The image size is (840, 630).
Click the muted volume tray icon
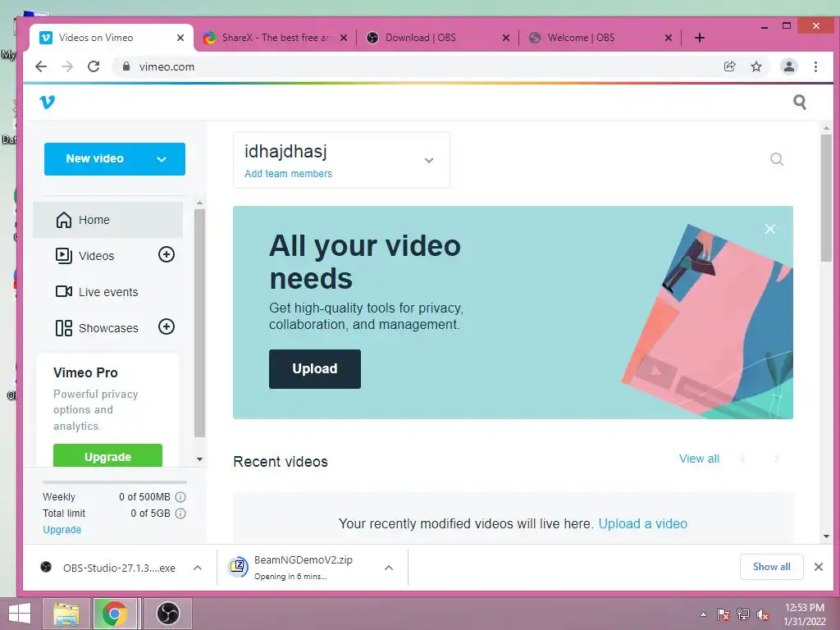pyautogui.click(x=762, y=614)
